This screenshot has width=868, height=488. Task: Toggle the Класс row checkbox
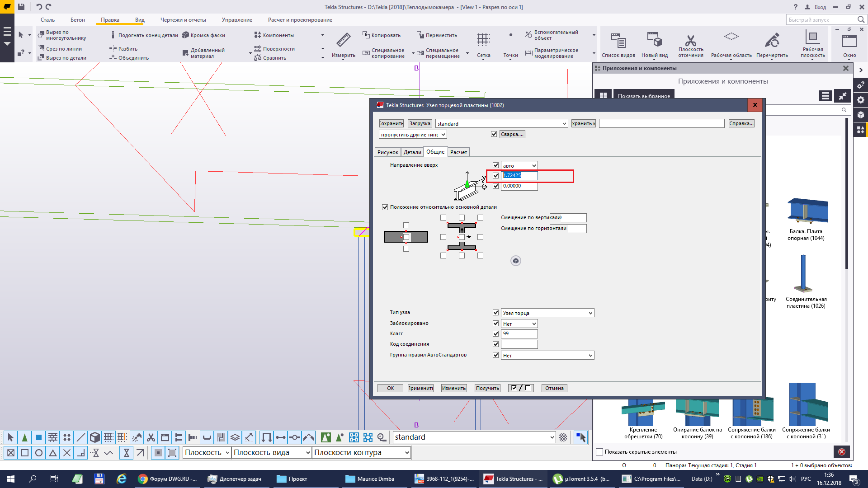pyautogui.click(x=496, y=333)
